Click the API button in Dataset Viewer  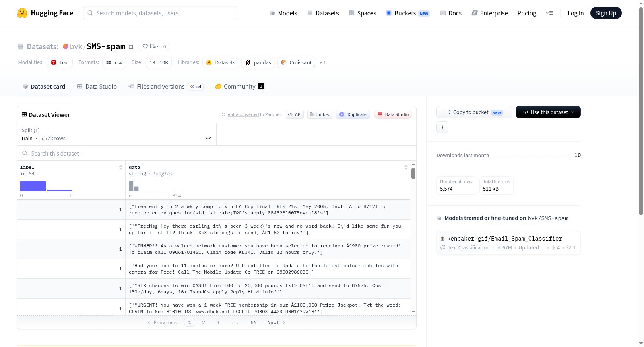pos(295,114)
